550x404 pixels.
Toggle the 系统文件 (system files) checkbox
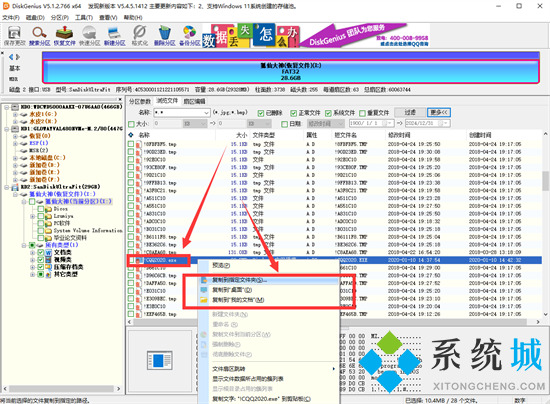[328, 113]
